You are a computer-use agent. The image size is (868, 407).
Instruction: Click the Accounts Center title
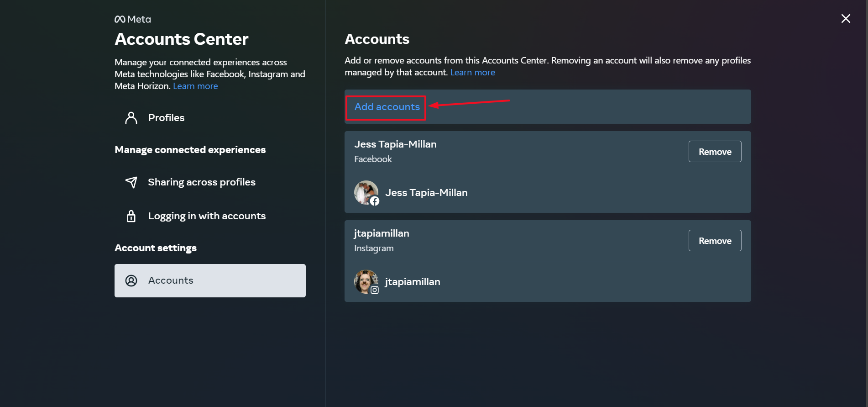[x=182, y=39]
